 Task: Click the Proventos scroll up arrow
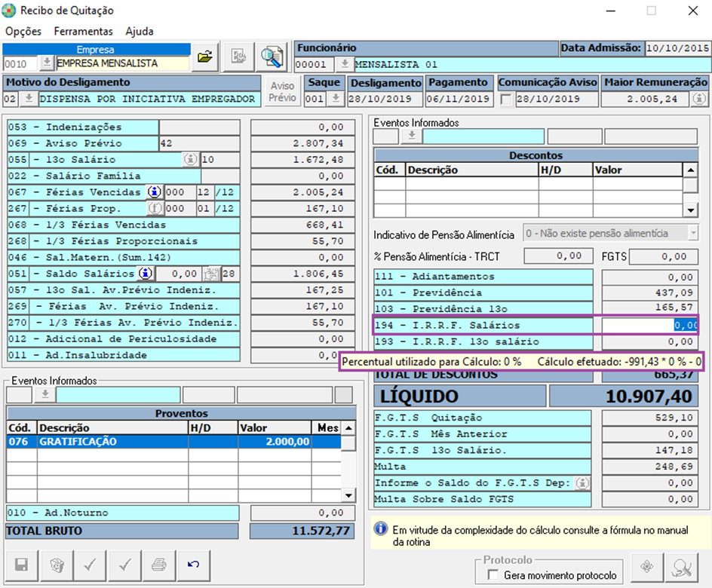coord(348,428)
